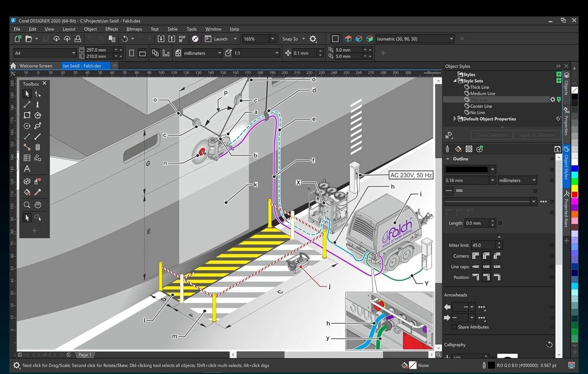The width and height of the screenshot is (588, 374).
Task: Click the Snap To settings gear icon
Action: coord(313,38)
